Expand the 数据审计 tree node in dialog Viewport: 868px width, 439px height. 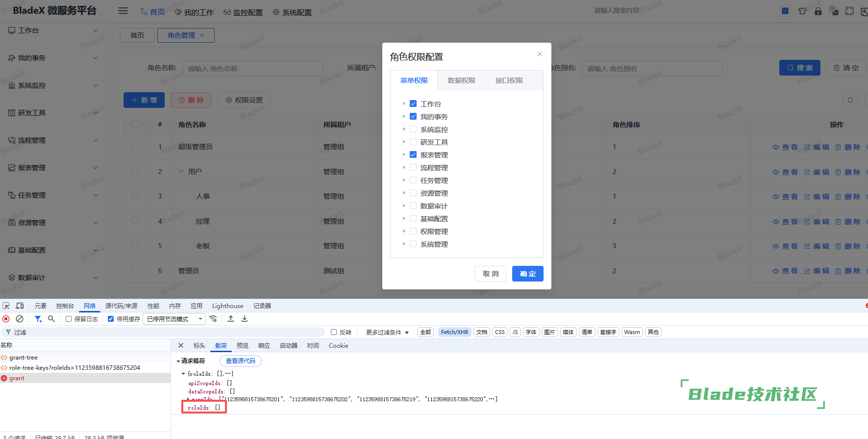pyautogui.click(x=404, y=206)
